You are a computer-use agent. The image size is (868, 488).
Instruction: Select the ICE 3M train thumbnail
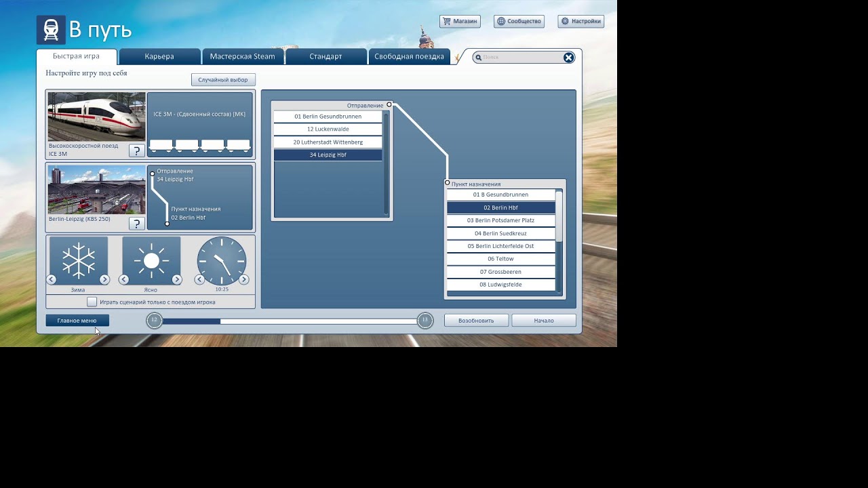96,117
